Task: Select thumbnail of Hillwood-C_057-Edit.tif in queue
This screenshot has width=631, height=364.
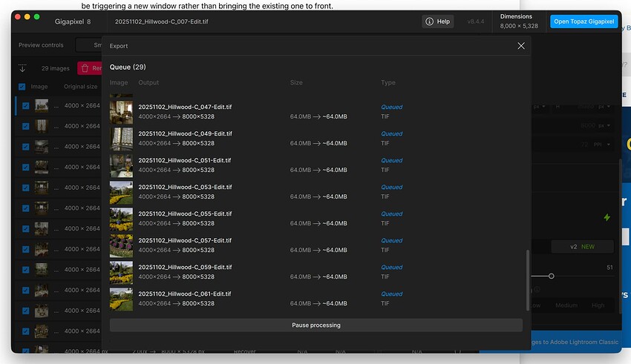Action: (121, 246)
